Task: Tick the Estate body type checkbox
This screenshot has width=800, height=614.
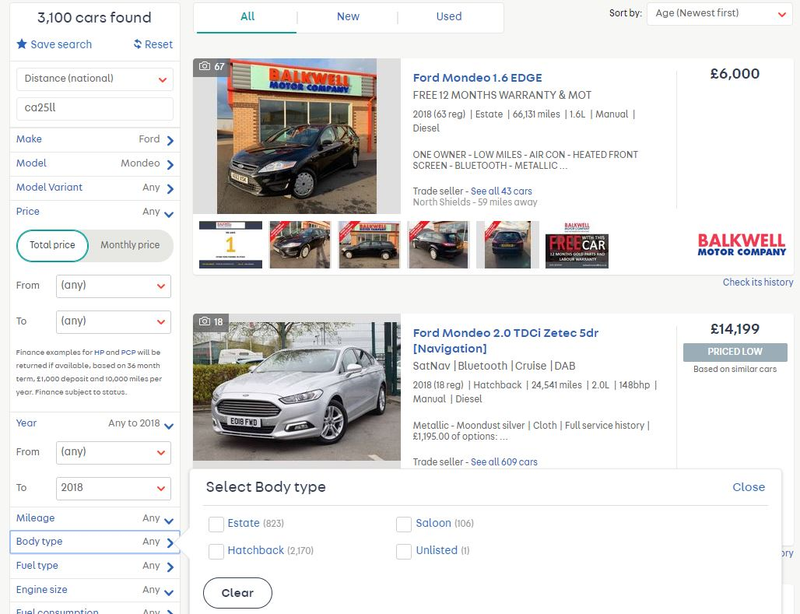Action: point(216,524)
